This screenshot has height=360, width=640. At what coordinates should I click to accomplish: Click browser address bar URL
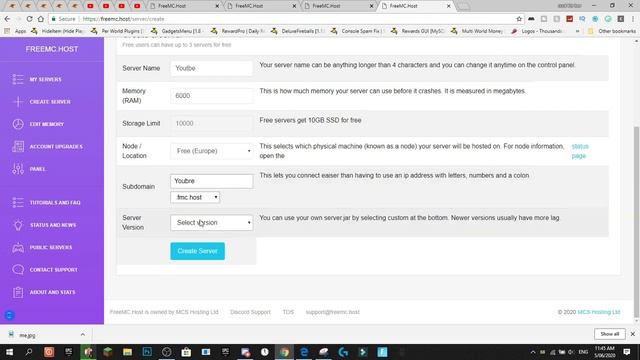point(123,19)
